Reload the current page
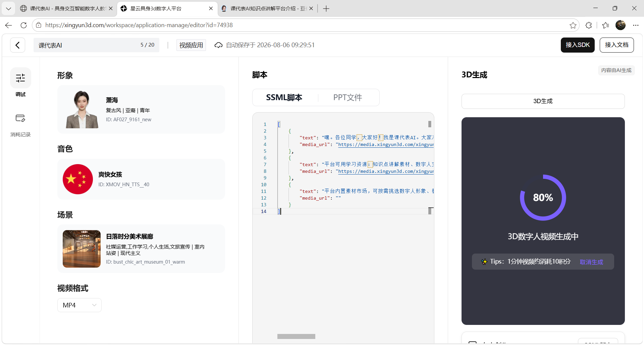Screen dimensions: 644x345 tap(23, 25)
